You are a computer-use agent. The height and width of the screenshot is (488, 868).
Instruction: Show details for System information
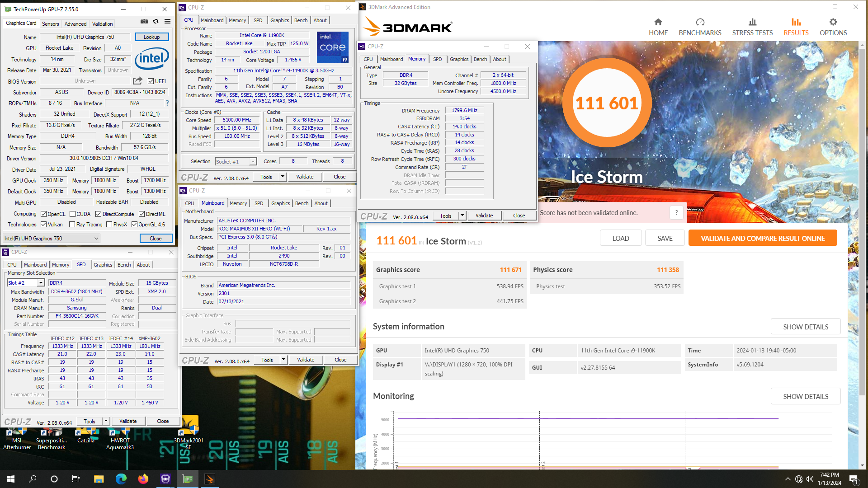pos(806,327)
